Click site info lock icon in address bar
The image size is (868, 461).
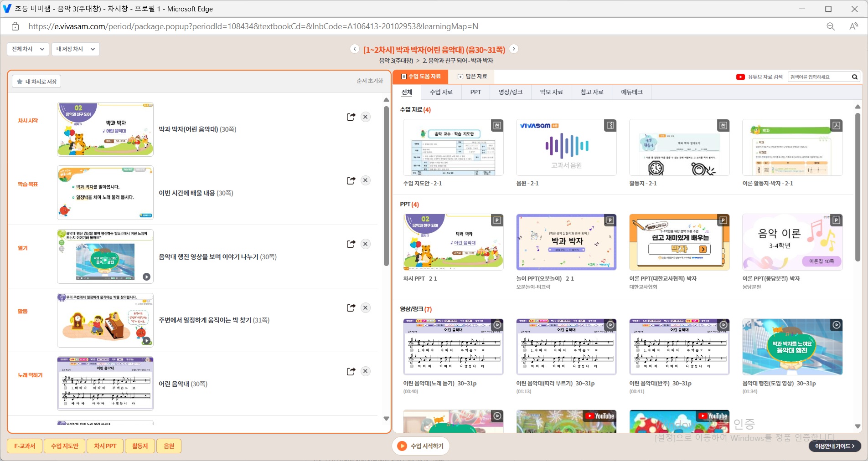point(15,26)
